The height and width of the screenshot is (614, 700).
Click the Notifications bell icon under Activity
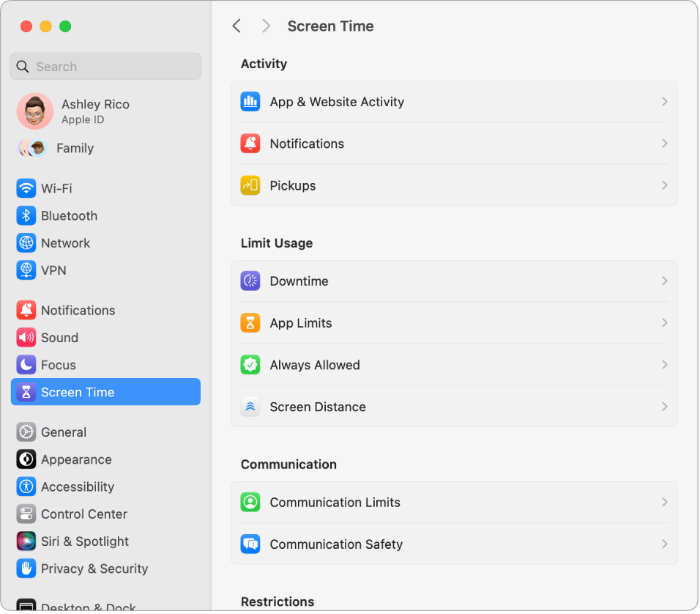point(250,144)
